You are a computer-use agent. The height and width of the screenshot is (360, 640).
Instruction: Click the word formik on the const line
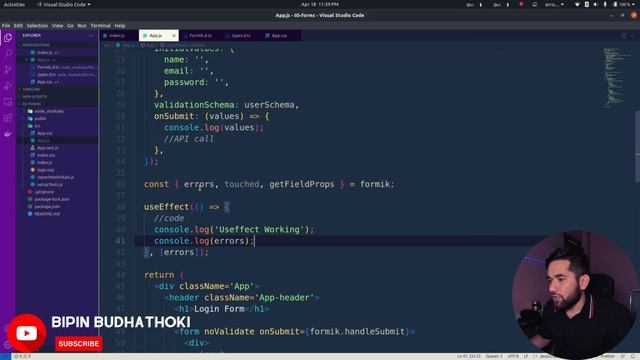click(x=375, y=184)
